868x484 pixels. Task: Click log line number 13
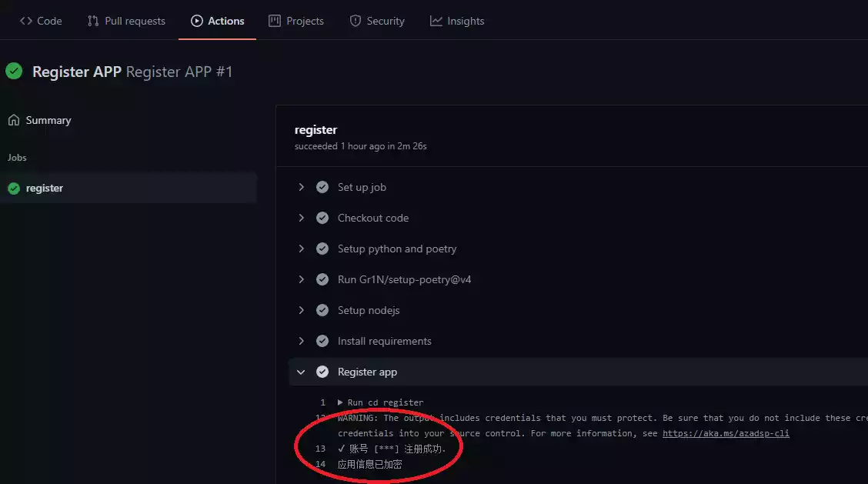coord(321,449)
